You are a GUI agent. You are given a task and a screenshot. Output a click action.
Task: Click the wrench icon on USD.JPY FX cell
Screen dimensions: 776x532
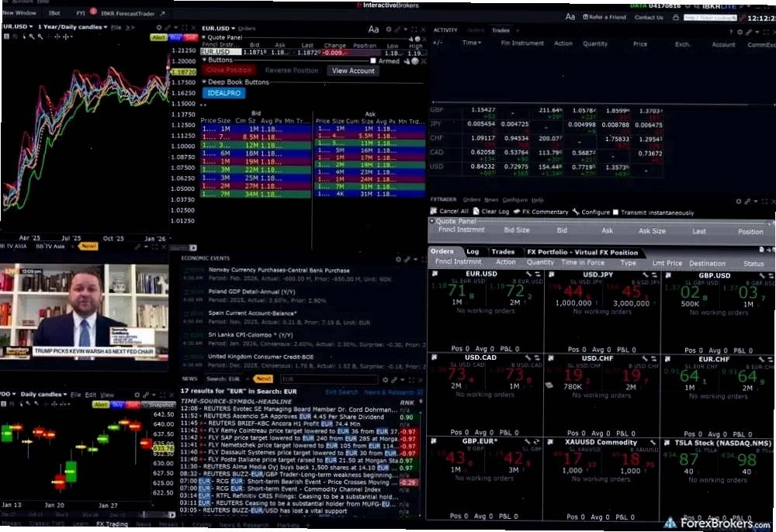[646, 275]
